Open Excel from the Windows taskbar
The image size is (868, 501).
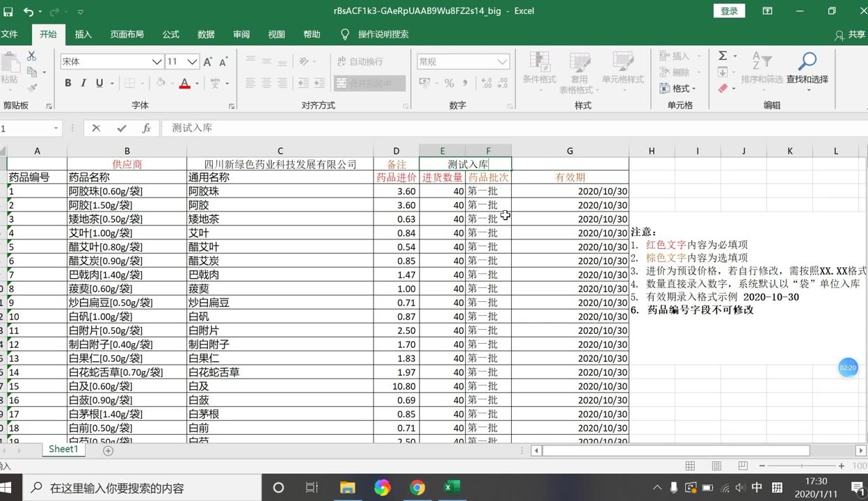pos(451,488)
